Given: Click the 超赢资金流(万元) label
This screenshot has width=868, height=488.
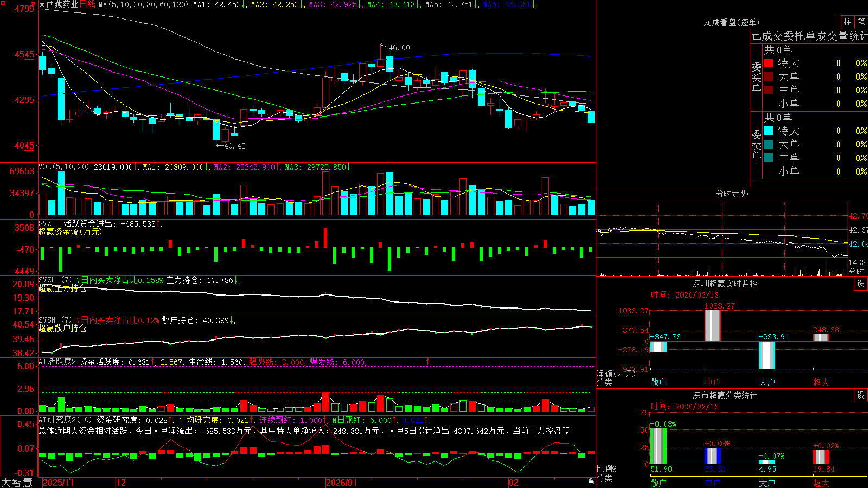Looking at the screenshot, I should (70, 232).
